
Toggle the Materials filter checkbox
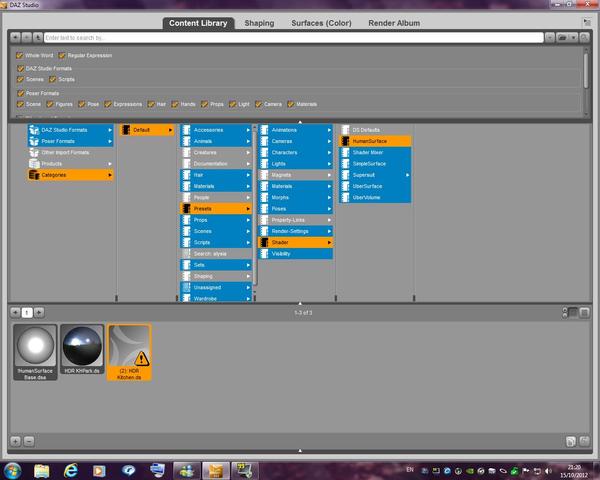click(x=291, y=104)
